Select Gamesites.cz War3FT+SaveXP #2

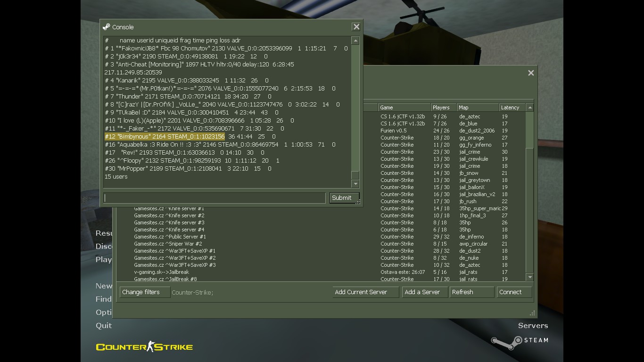(175, 258)
